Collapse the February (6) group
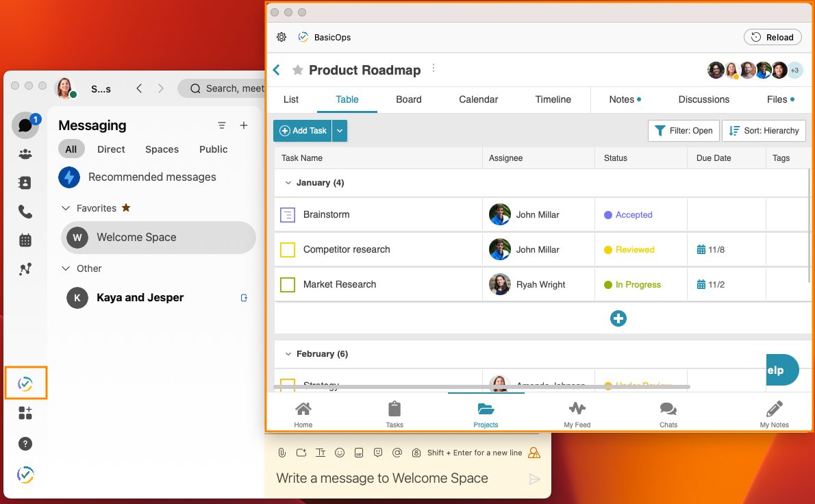 coord(288,354)
